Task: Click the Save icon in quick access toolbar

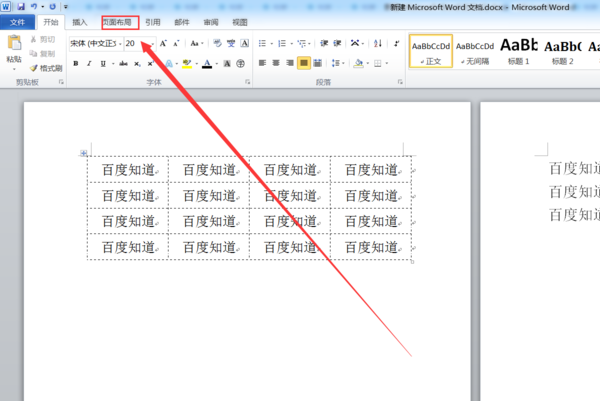Action: (x=21, y=7)
